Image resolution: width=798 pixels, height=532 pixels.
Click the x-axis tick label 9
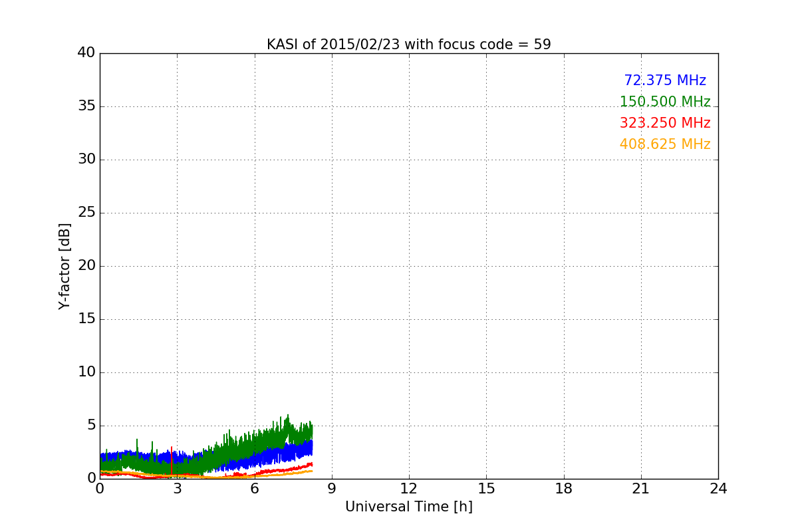point(331,489)
